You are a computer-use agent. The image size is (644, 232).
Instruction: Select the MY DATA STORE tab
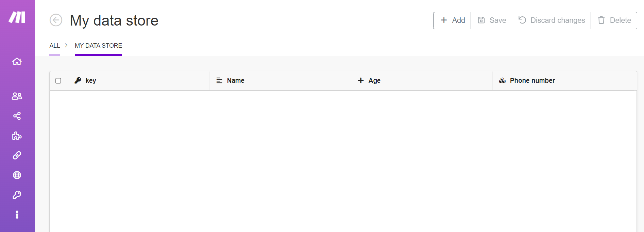click(98, 46)
